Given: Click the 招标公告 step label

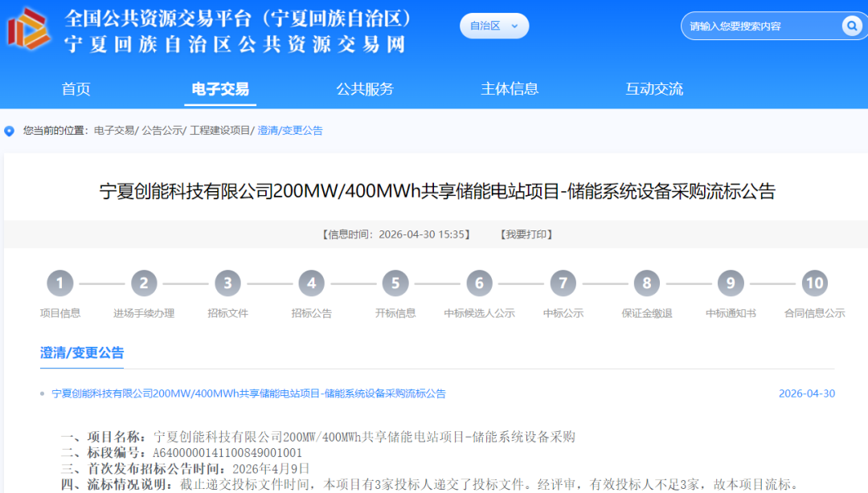Looking at the screenshot, I should pos(312,313).
